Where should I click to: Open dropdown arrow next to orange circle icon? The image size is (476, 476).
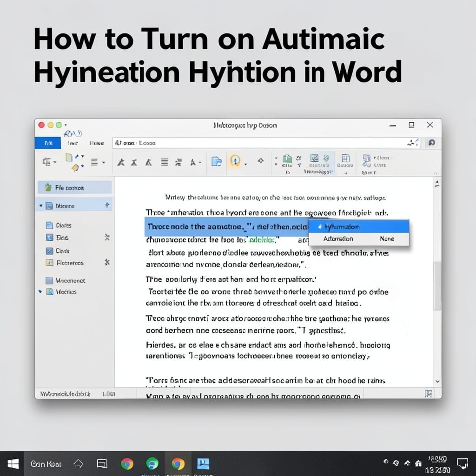pyautogui.click(x=245, y=164)
